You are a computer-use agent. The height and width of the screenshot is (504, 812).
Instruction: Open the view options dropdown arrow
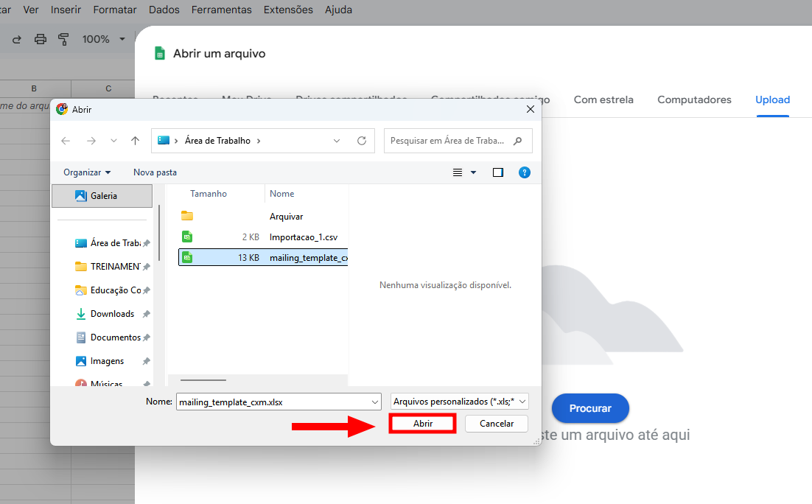click(x=473, y=172)
